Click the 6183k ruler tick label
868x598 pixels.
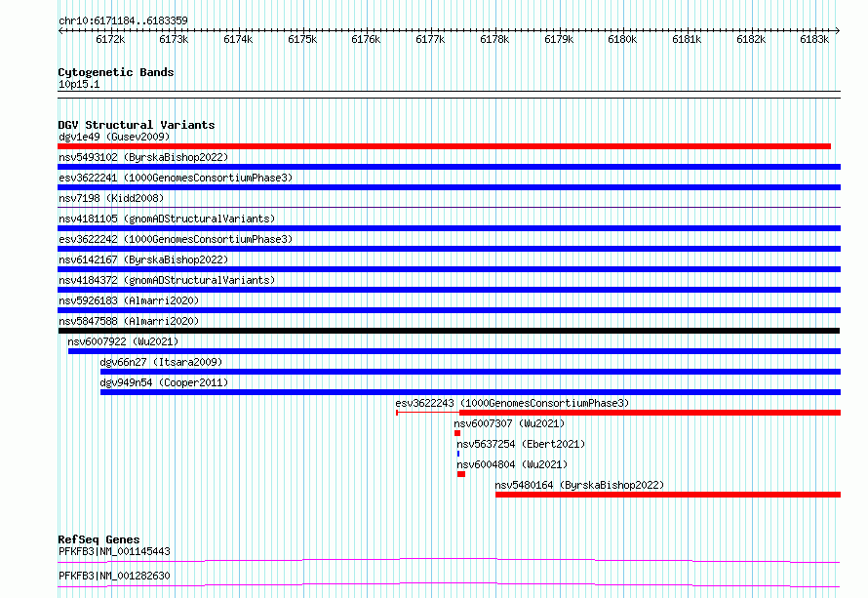[814, 39]
